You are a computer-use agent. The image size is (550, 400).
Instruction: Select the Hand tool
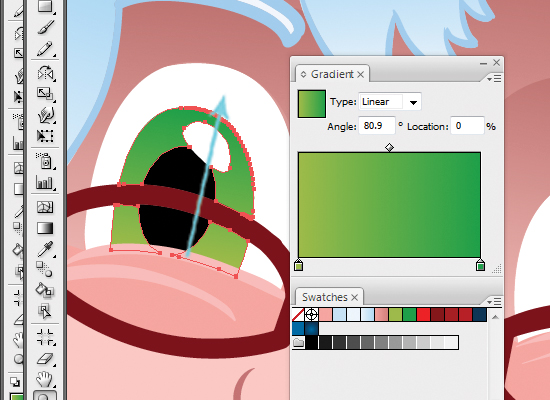click(x=45, y=379)
